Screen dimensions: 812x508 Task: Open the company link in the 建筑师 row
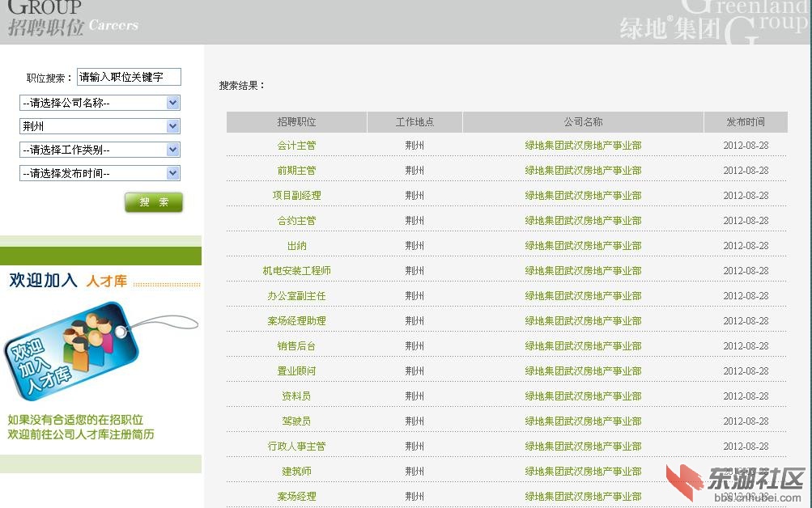(583, 472)
